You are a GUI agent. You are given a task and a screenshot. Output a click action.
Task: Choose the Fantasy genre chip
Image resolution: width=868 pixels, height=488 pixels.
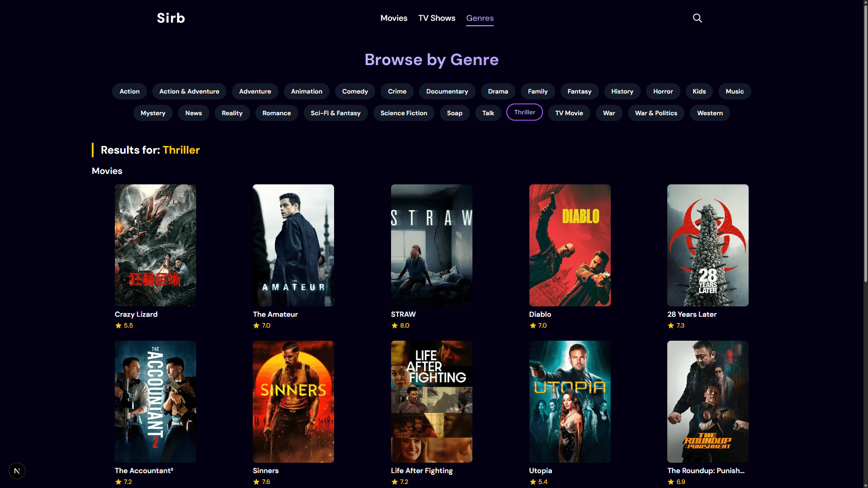[x=580, y=91]
